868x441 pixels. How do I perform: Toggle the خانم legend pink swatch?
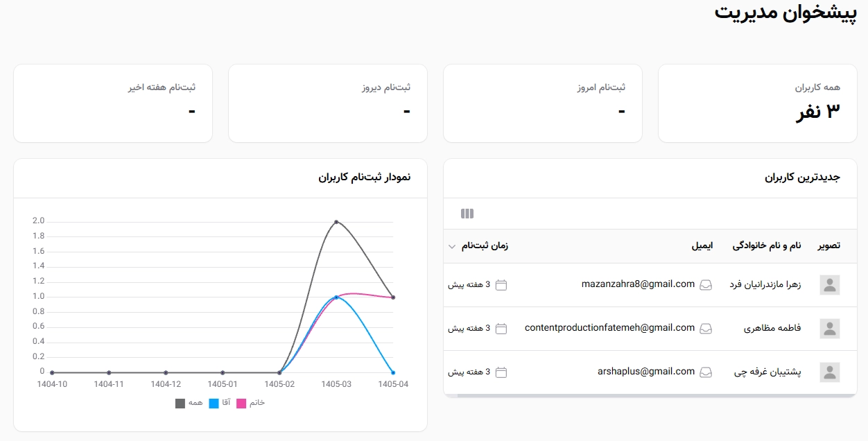(241, 403)
